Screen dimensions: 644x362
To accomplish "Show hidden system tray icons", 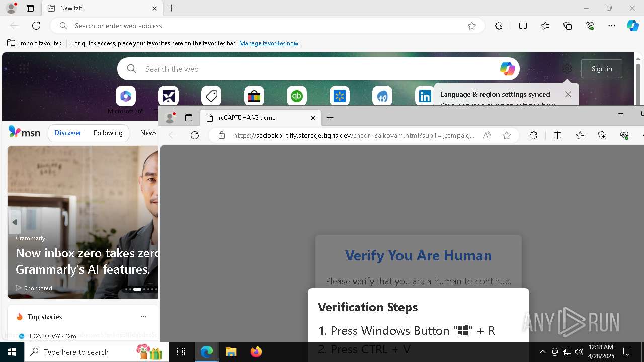I will (542, 352).
